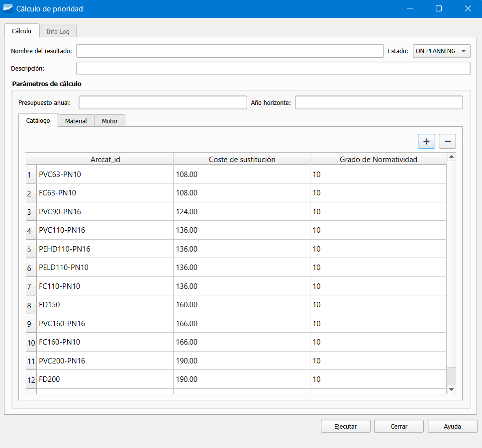
Task: Select the PVC63-PN10 cell
Action: pos(105,175)
